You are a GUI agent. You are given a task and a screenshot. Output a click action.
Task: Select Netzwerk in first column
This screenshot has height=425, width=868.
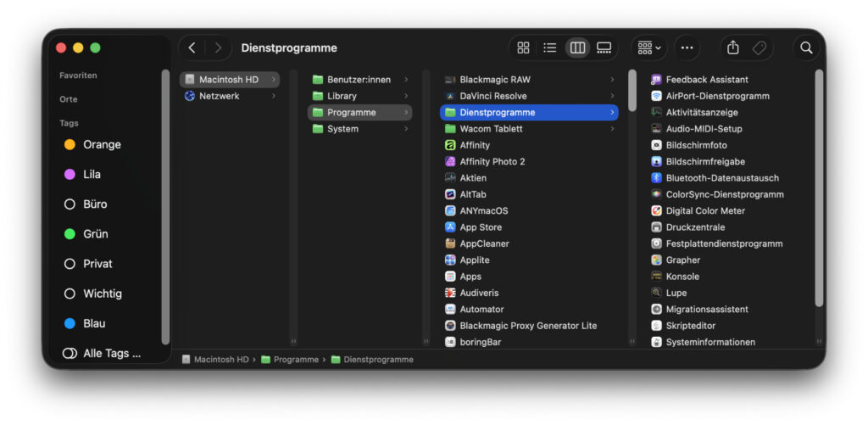pos(230,96)
